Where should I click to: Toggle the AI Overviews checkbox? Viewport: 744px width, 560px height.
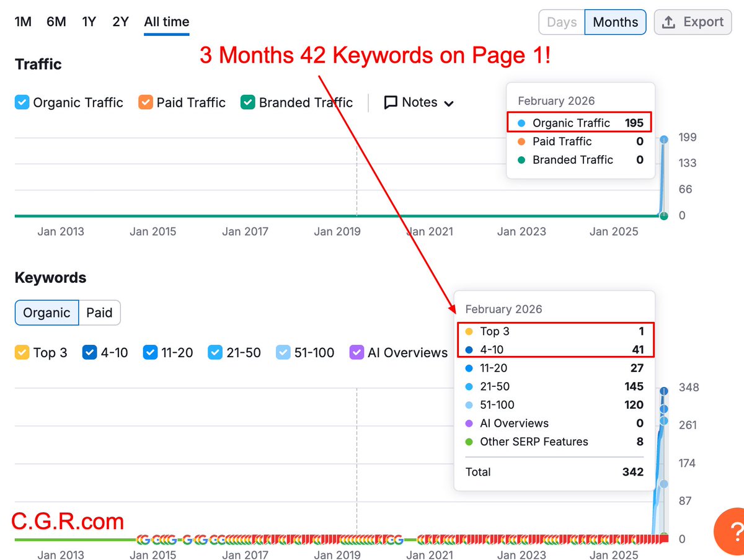pos(356,353)
